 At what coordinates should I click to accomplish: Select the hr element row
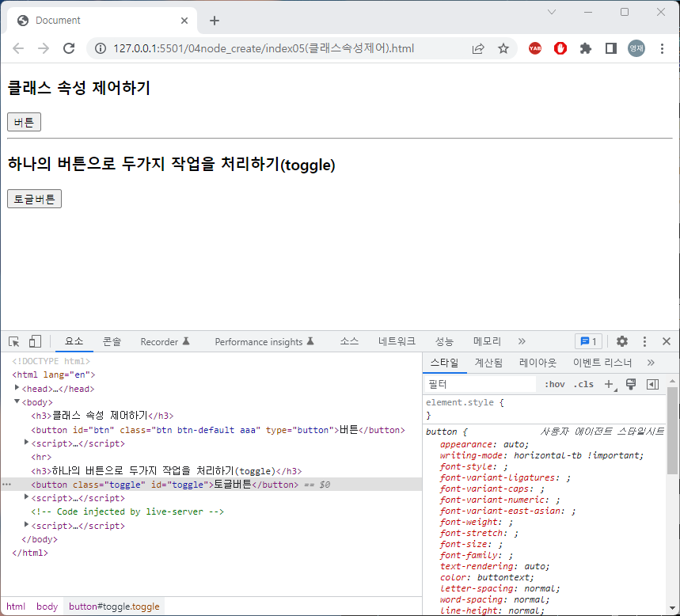point(211,457)
